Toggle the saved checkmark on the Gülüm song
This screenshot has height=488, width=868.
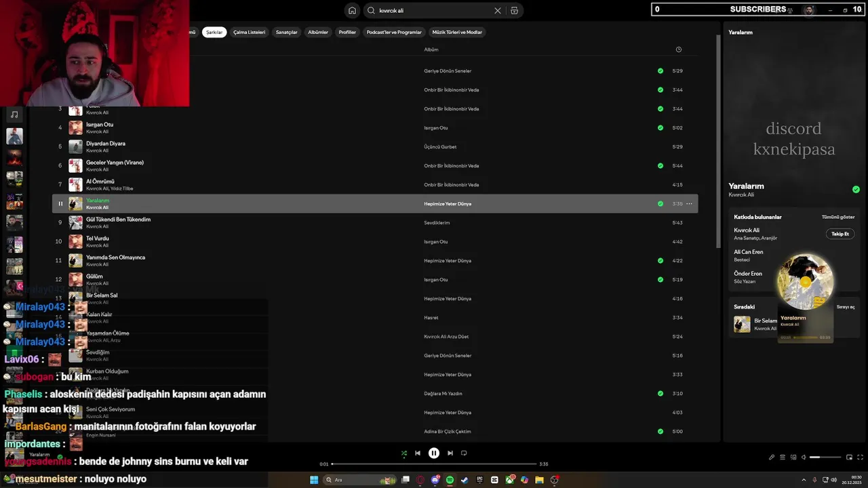pyautogui.click(x=660, y=279)
